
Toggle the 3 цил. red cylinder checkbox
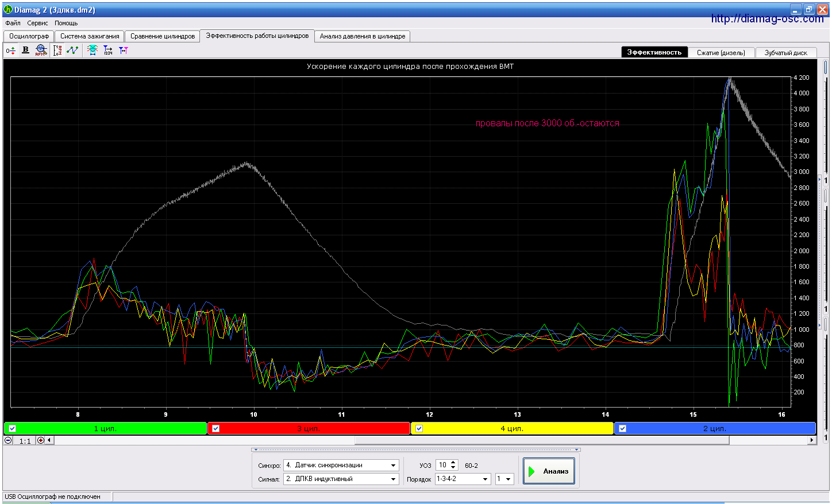tap(216, 428)
